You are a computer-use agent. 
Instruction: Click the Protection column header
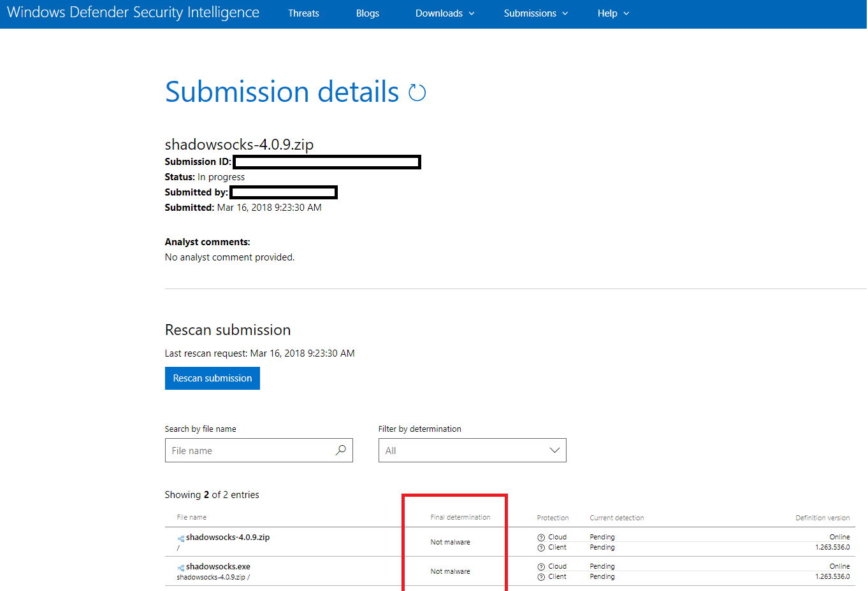point(553,518)
